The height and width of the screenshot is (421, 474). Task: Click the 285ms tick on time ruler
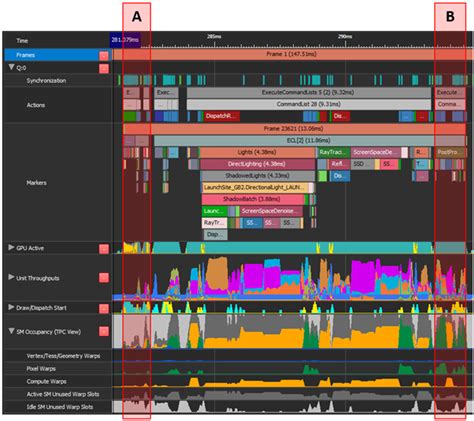click(214, 36)
